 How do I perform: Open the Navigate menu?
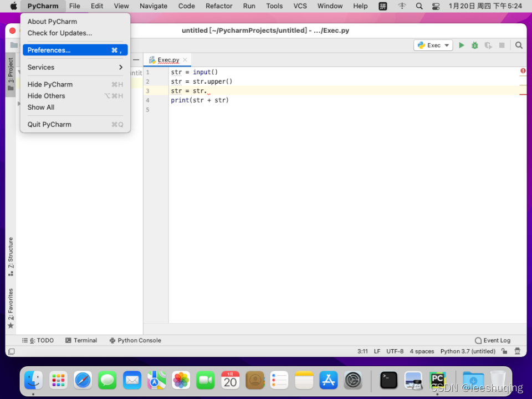(x=154, y=6)
